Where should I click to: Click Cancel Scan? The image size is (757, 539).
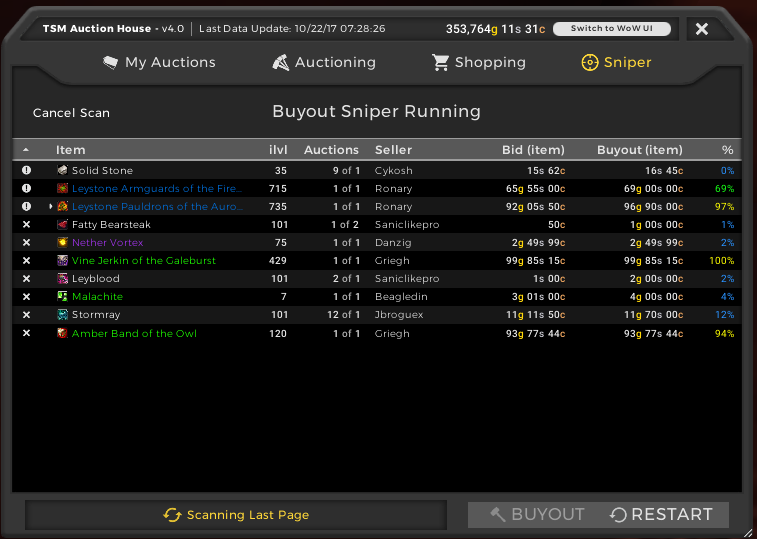click(71, 113)
